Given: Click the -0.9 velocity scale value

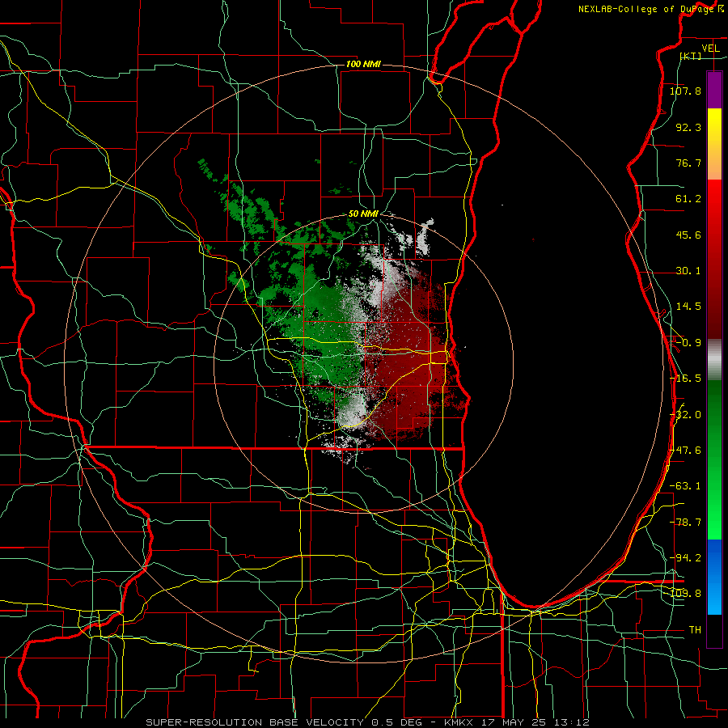Looking at the screenshot, I should point(688,343).
